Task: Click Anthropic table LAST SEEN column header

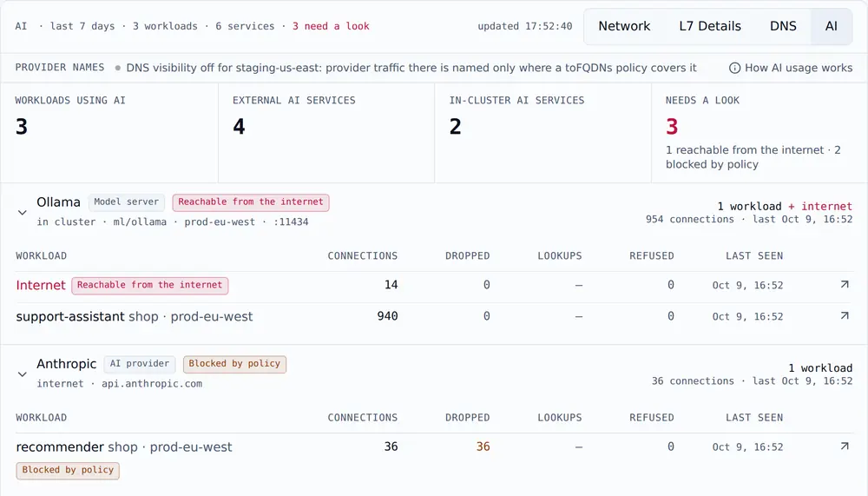Action: click(754, 417)
